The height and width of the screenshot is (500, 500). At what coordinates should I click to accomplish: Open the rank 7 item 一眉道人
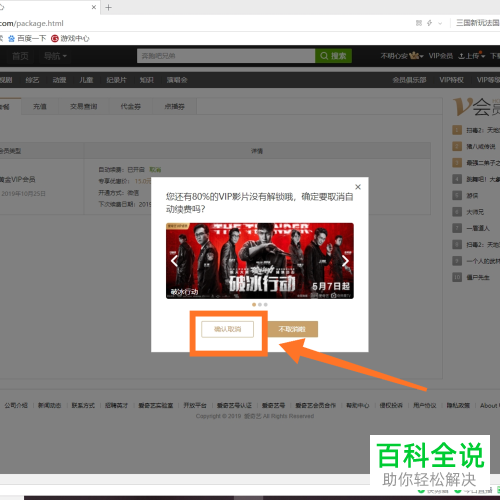pos(478,228)
